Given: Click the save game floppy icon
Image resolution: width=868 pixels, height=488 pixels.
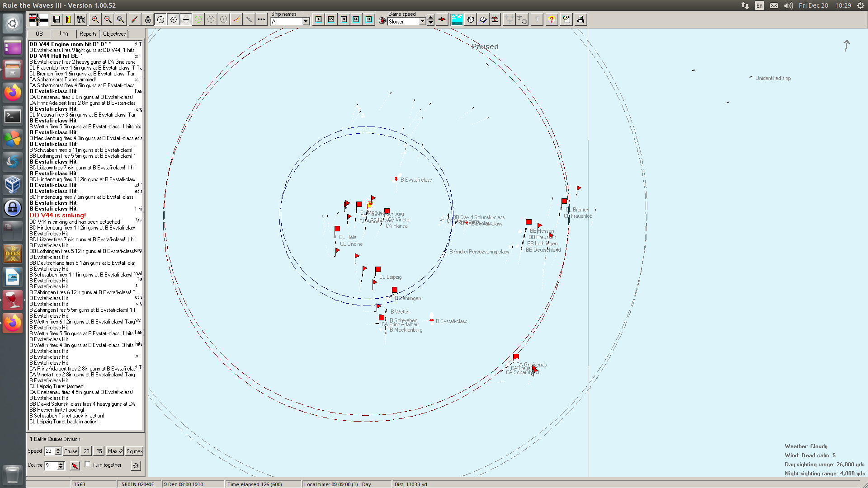Looking at the screenshot, I should click(x=57, y=19).
